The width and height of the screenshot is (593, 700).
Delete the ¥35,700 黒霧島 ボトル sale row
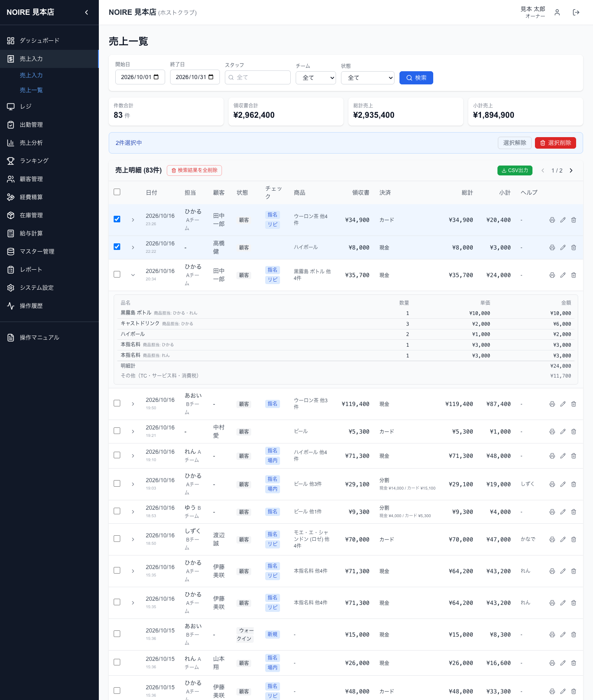(x=574, y=275)
